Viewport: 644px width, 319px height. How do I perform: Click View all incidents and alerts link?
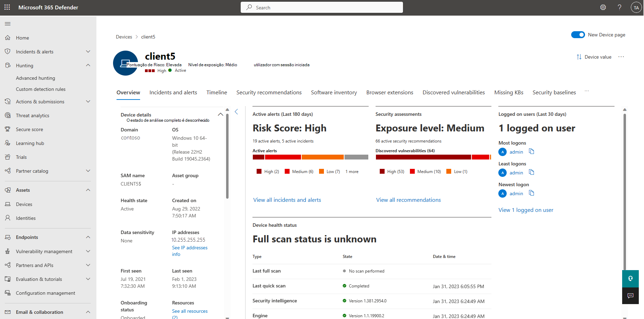coord(287,200)
